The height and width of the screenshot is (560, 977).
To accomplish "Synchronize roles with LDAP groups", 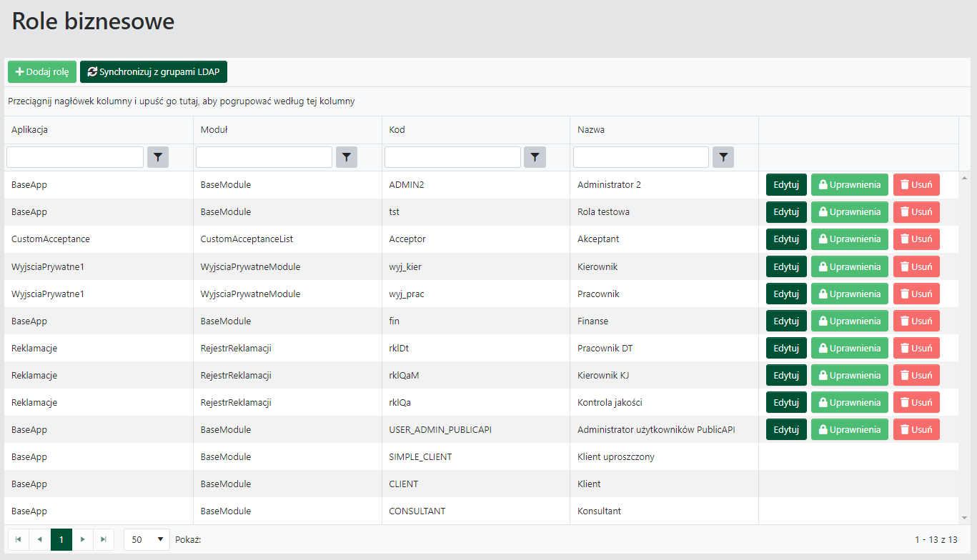I will [154, 72].
